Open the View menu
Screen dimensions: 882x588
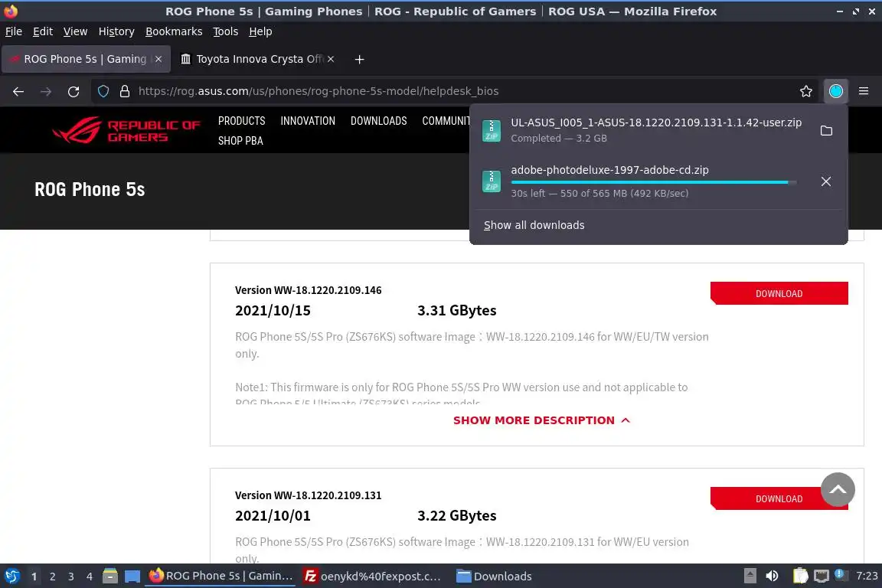75,31
